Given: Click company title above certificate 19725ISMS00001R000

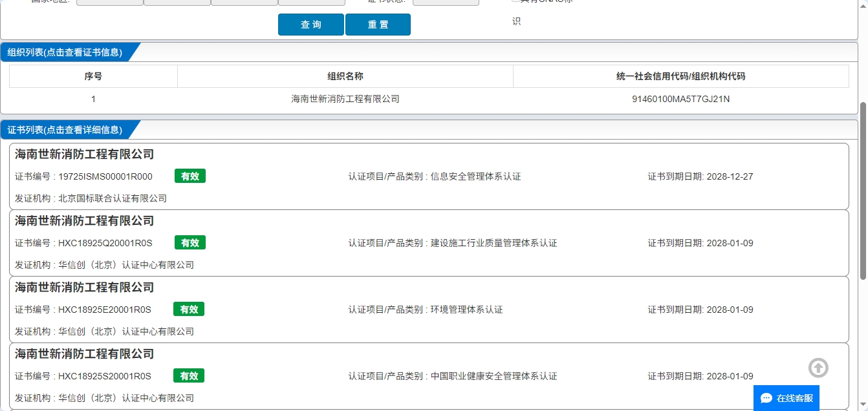Looking at the screenshot, I should point(85,154).
